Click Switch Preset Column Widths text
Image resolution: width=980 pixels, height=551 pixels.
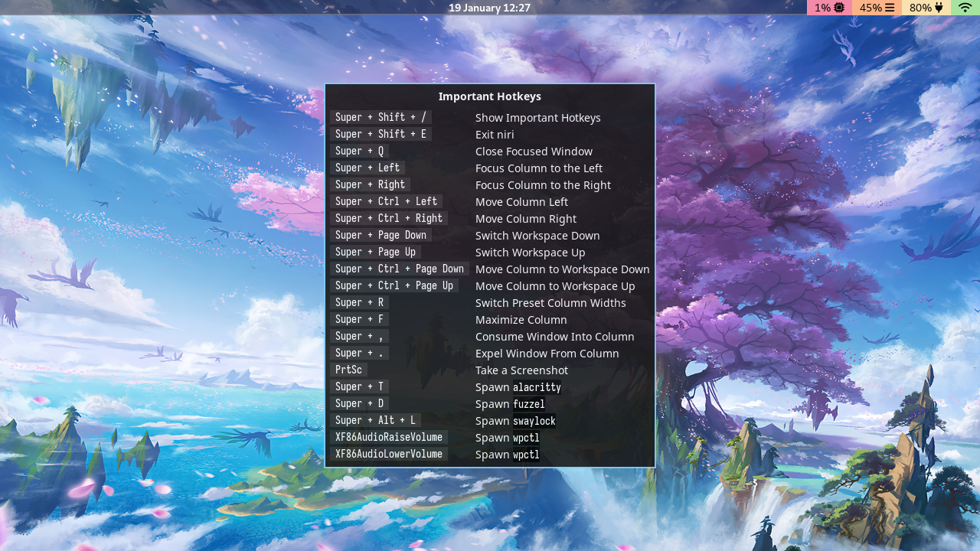550,303
